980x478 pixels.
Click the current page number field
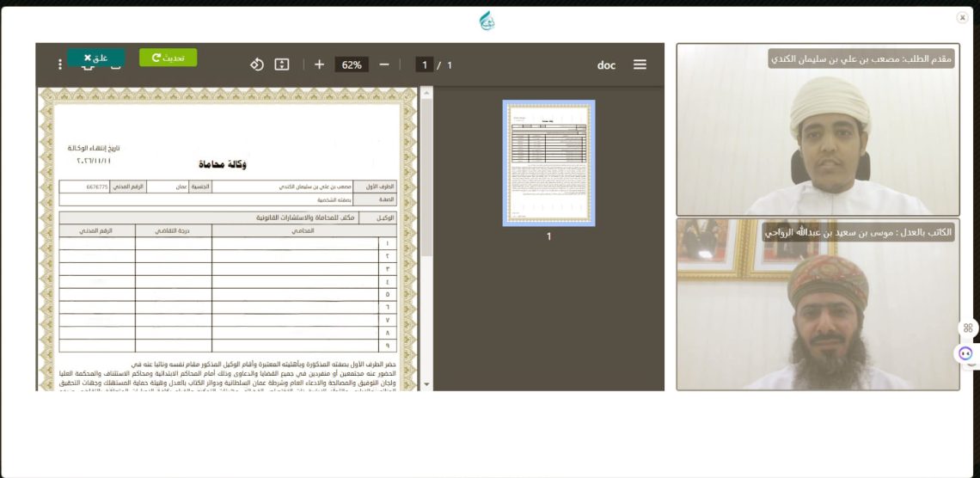(x=425, y=64)
